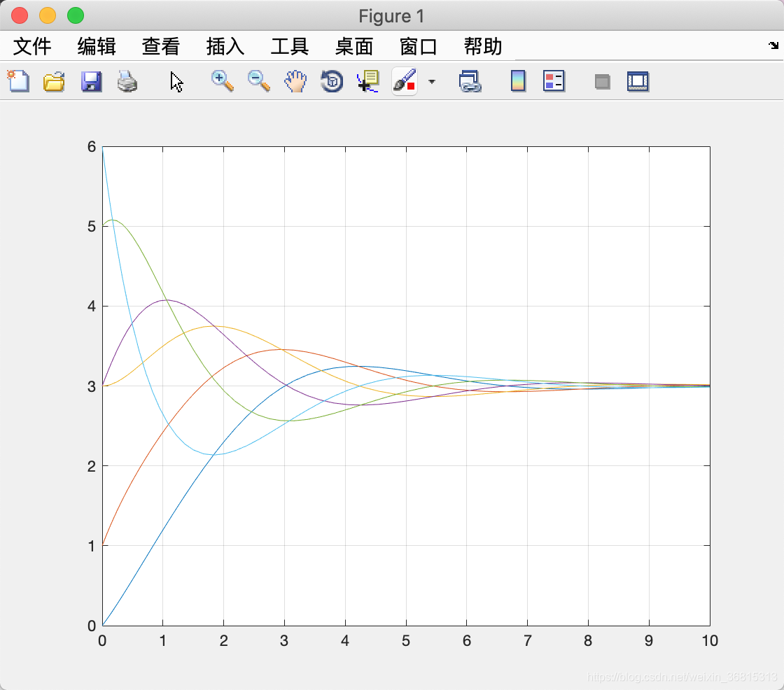Select the Pan hand tool

tap(295, 81)
